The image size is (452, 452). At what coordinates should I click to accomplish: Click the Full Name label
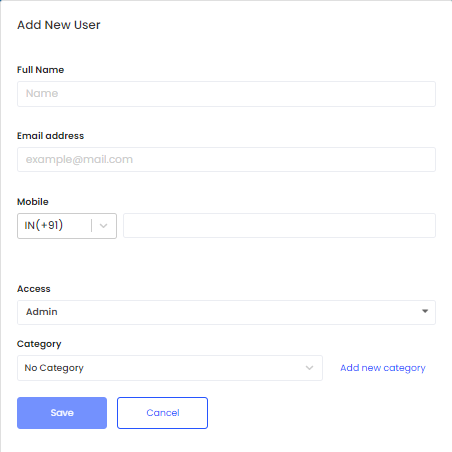point(40,70)
